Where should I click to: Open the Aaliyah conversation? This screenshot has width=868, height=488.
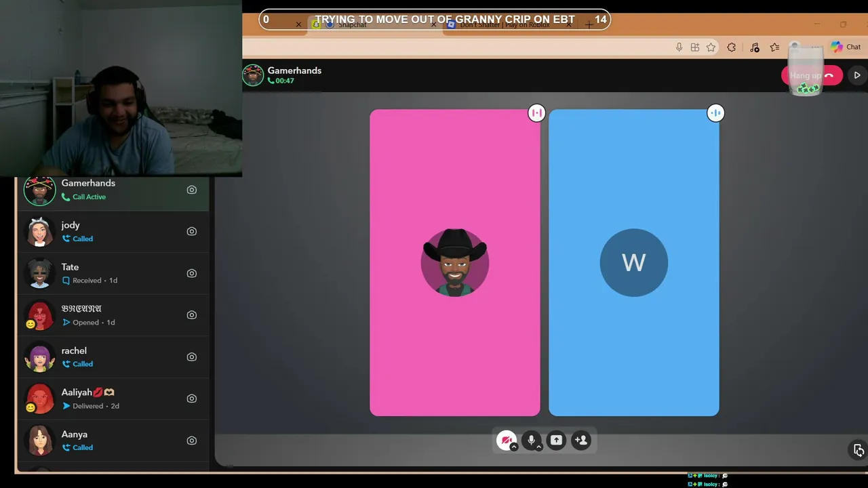coord(113,399)
